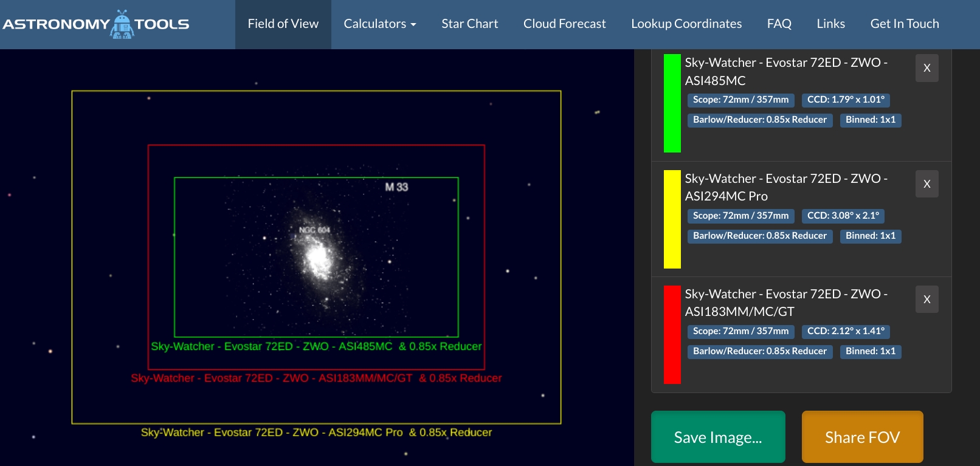Visit the FAQ page
This screenshot has height=466, width=980.
[x=779, y=24]
